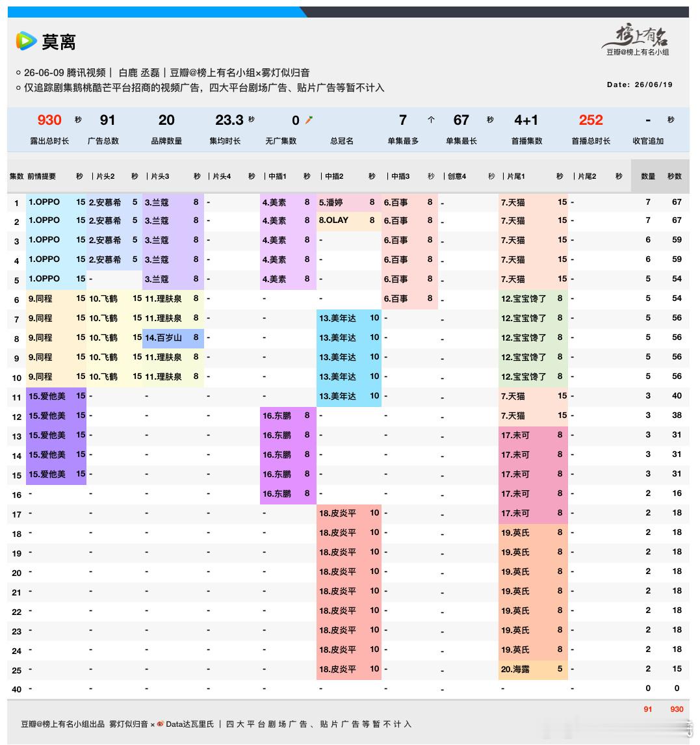Image resolution: width=700 pixels, height=745 pixels.
Task: Click 1.OPPO in the episode 5 row
Action: point(44,279)
